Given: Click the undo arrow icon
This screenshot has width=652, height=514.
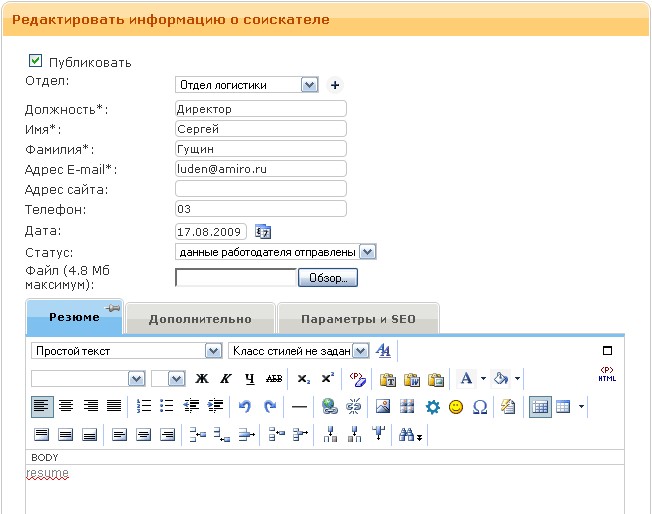Looking at the screenshot, I should [x=245, y=407].
